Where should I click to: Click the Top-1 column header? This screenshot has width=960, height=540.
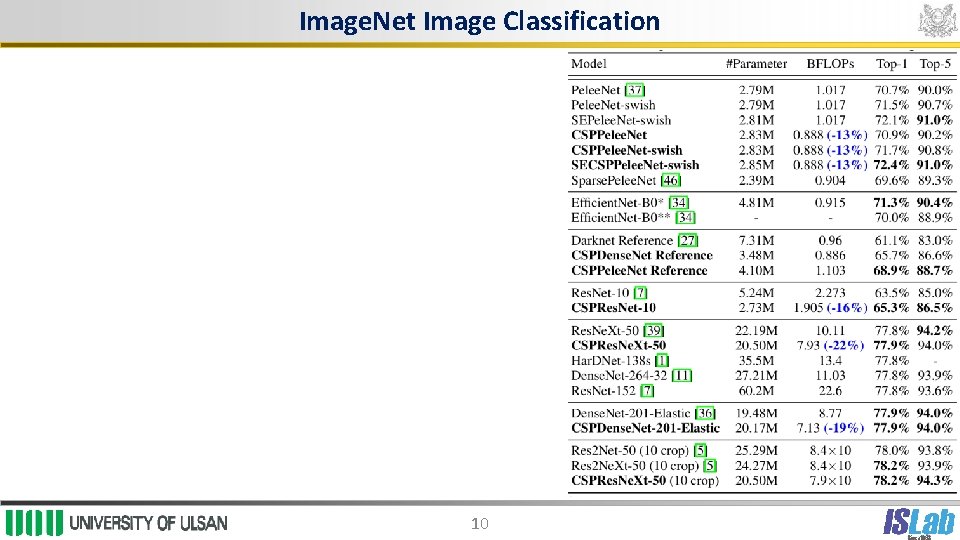pos(891,64)
